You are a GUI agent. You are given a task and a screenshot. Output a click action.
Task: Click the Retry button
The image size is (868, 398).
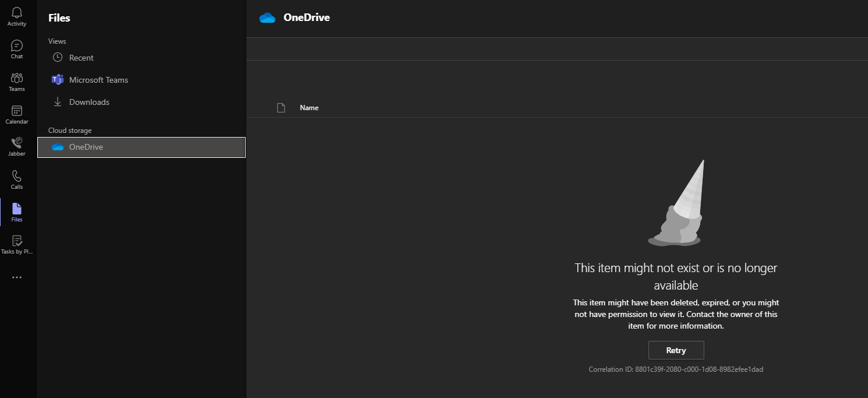[x=676, y=350]
